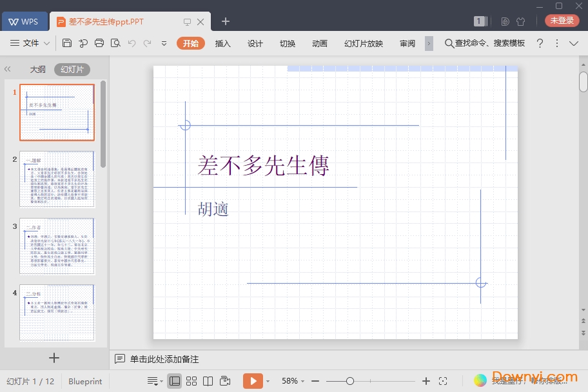Viewport: 588px width, 392px height.
Task: Toggle Reading view in status bar
Action: coord(206,380)
